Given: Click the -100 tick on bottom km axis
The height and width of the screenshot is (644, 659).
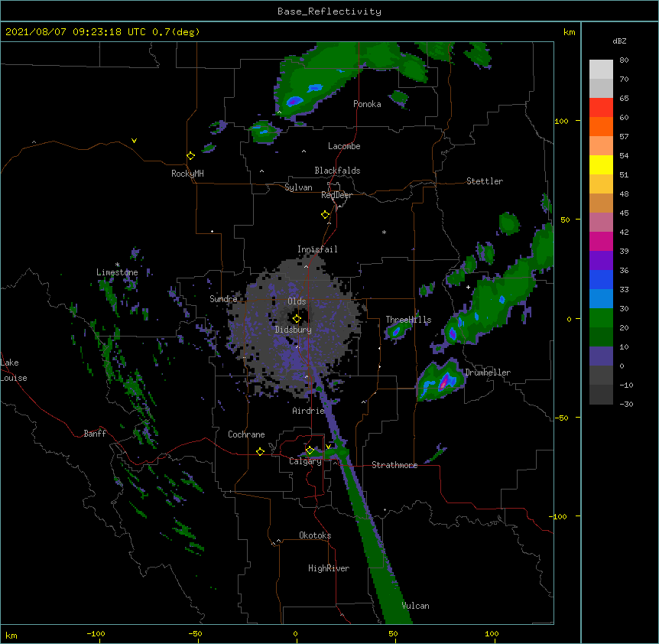Looking at the screenshot, I should (96, 633).
